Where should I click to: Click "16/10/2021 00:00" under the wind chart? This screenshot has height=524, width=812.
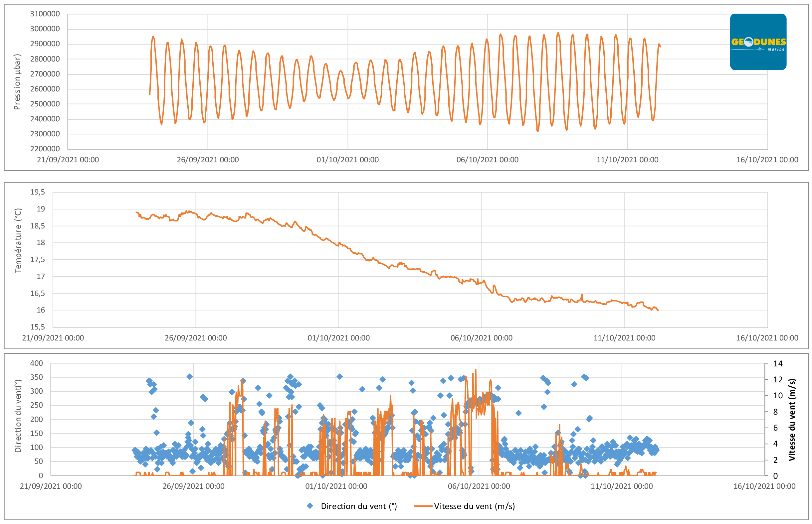(x=764, y=486)
